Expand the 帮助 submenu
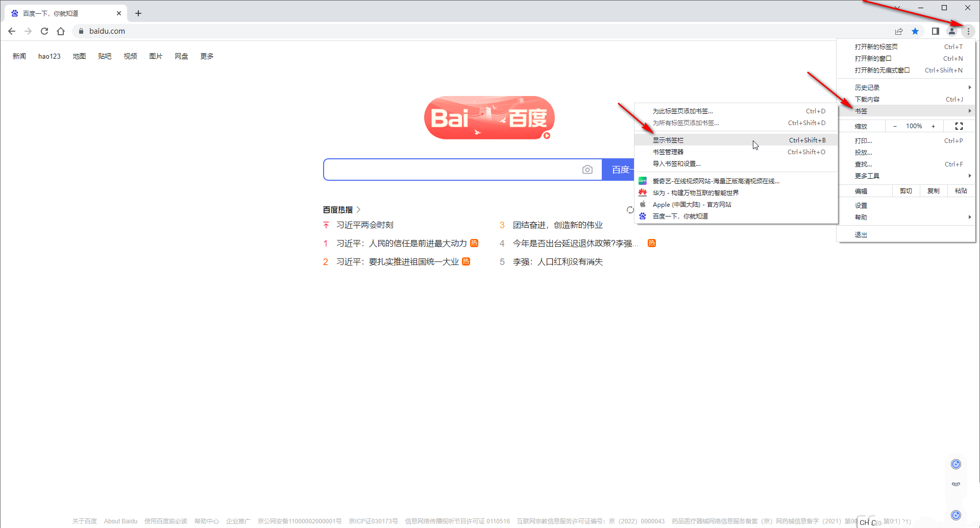This screenshot has width=980, height=528. (906, 217)
